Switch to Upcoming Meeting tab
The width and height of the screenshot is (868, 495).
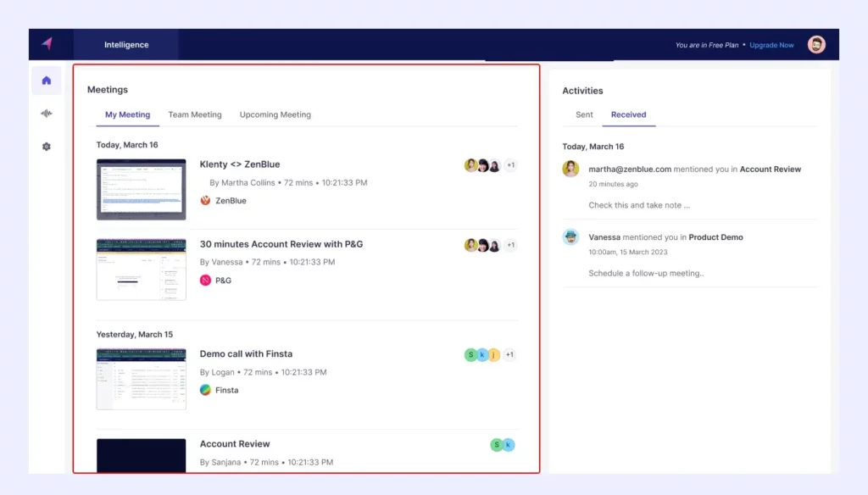pyautogui.click(x=275, y=114)
